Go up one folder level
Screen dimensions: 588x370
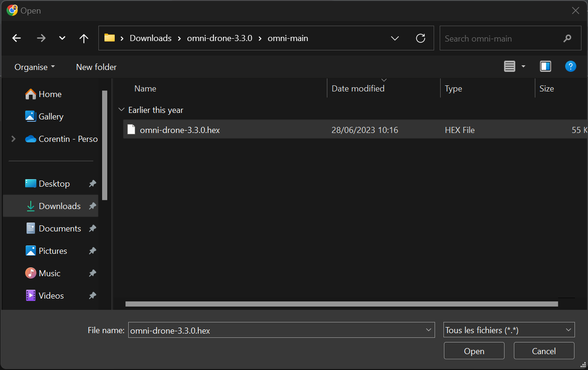(x=84, y=38)
